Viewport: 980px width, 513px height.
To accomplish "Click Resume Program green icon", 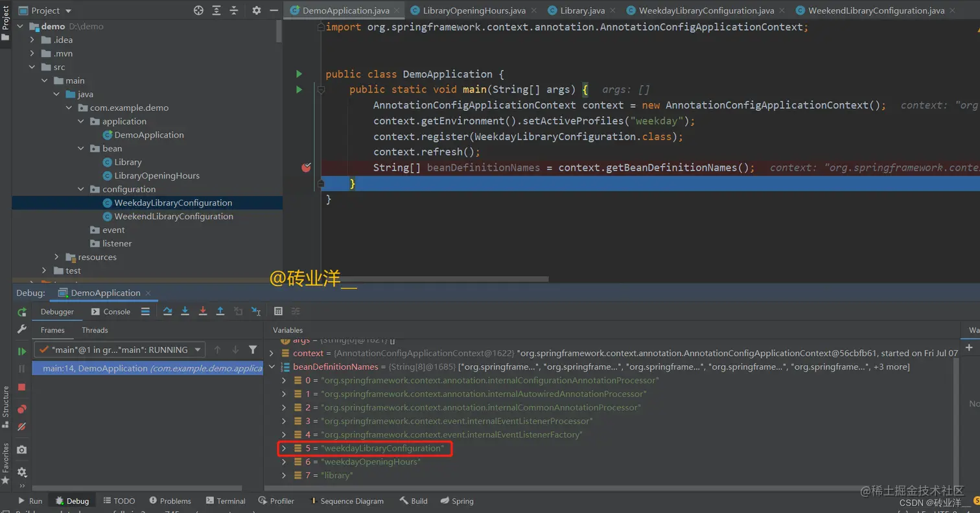I will coord(21,351).
